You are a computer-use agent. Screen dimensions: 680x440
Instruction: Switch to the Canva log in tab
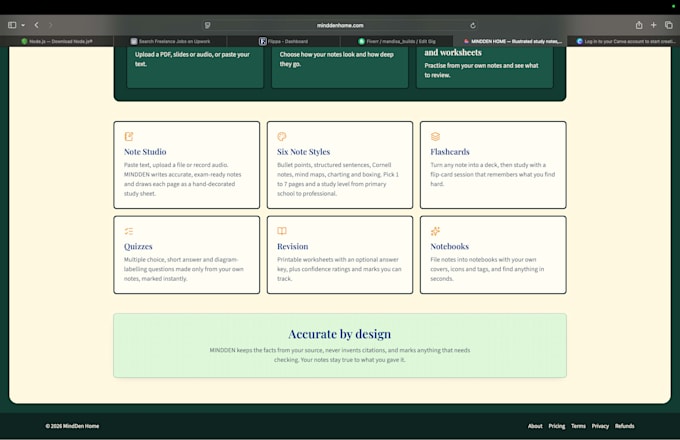(623, 41)
